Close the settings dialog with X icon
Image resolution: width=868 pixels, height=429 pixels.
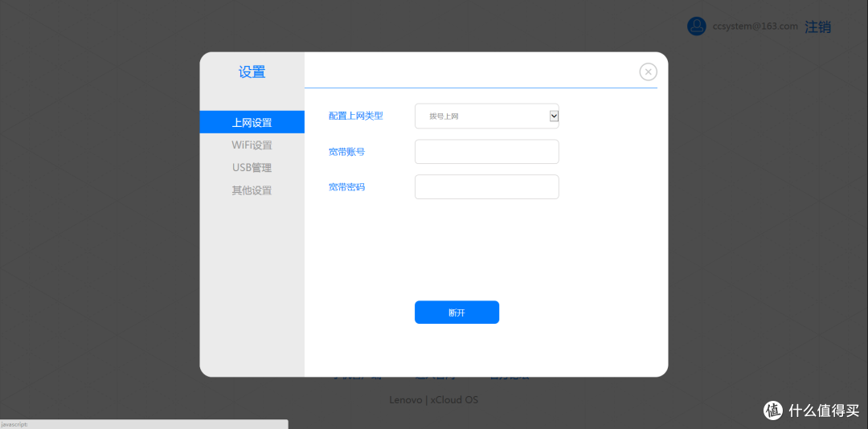(x=649, y=72)
